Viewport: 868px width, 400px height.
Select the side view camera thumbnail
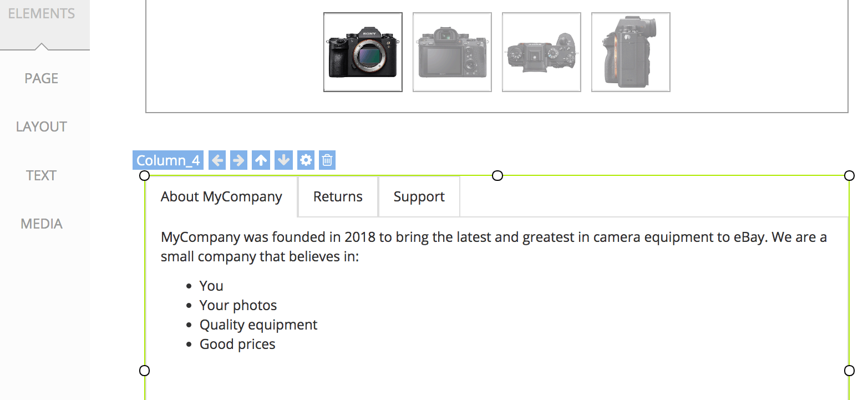(x=631, y=52)
